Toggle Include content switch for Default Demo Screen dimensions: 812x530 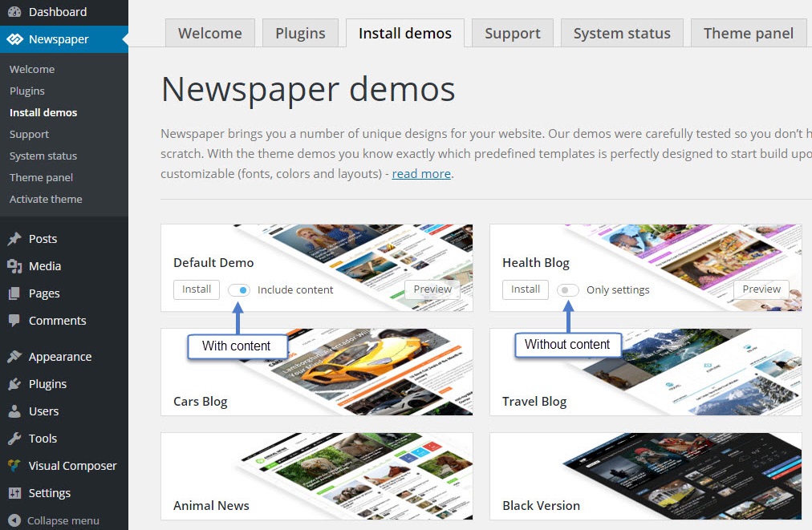(x=239, y=289)
